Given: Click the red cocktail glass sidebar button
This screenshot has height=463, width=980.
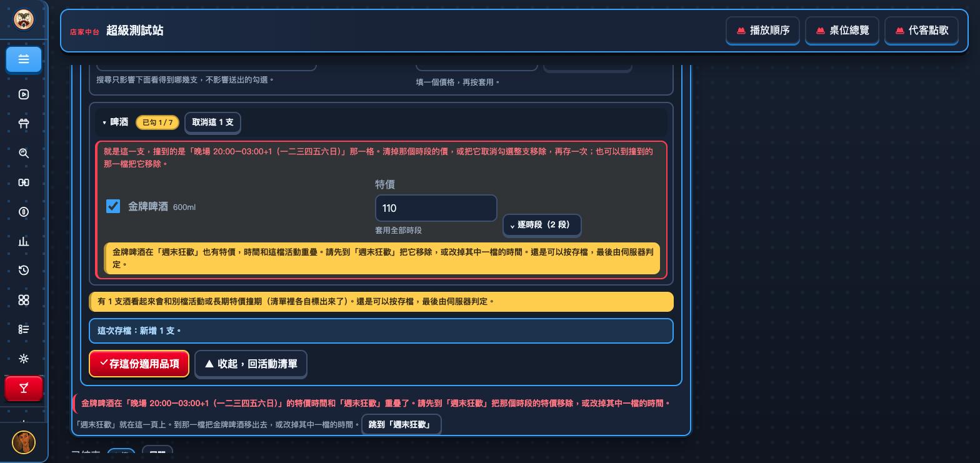Looking at the screenshot, I should [x=24, y=389].
